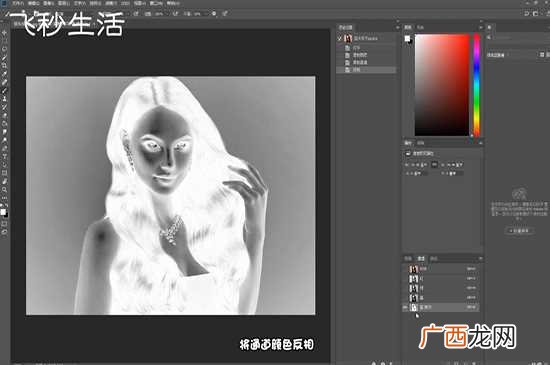Open the 帮助 (Help) menu
550x365 pixels.
pyautogui.click(x=173, y=3)
